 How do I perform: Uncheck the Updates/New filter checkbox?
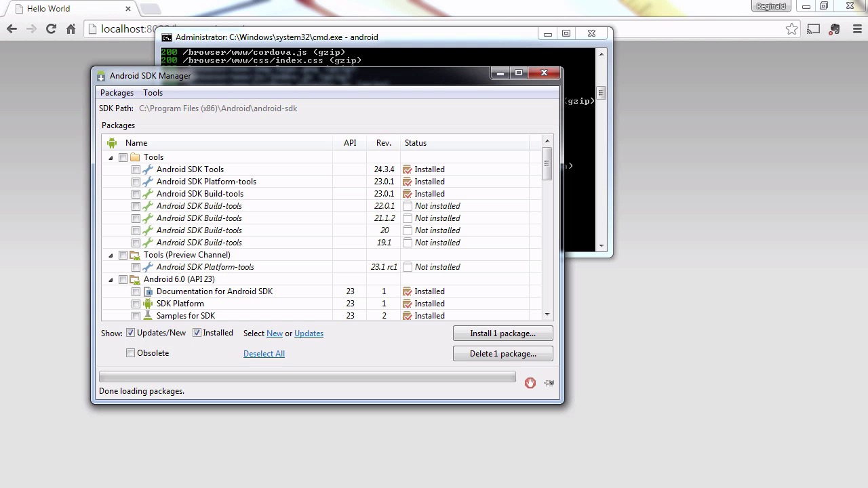coord(130,333)
